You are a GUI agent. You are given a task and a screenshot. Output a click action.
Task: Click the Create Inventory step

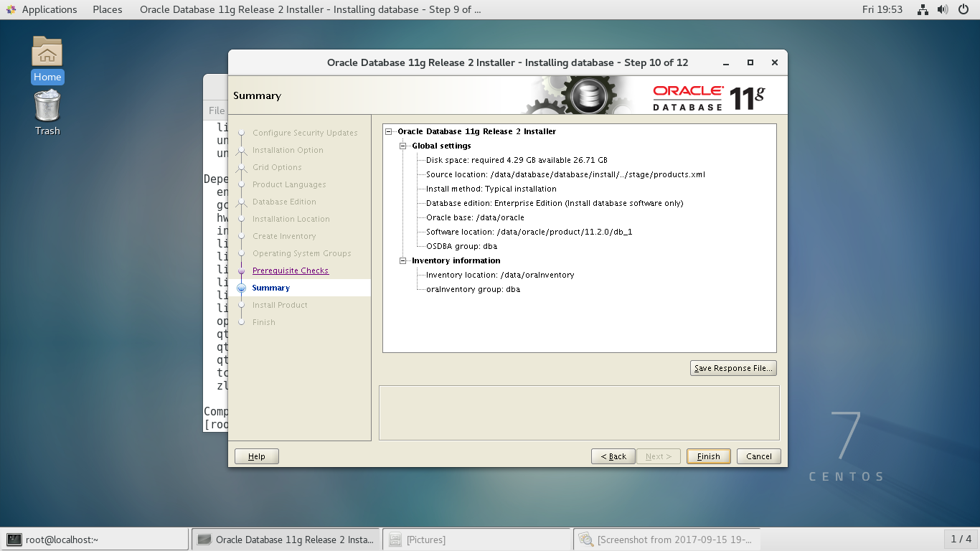284,236
